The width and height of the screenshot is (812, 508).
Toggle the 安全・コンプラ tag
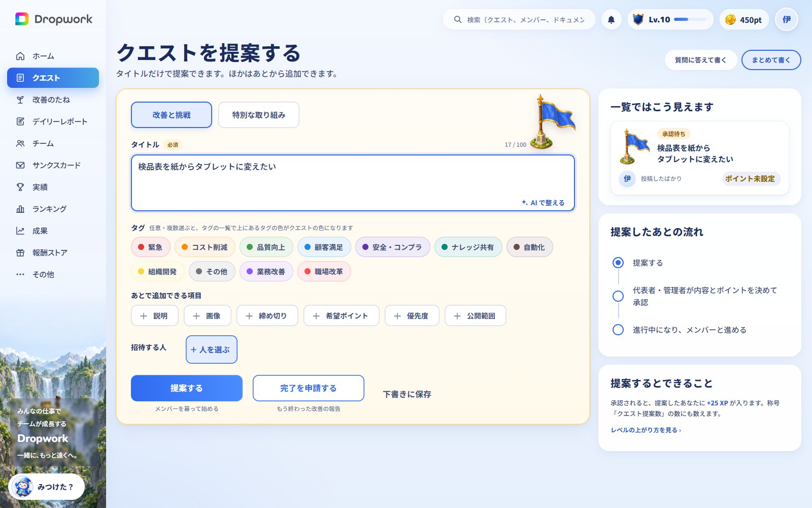click(393, 247)
